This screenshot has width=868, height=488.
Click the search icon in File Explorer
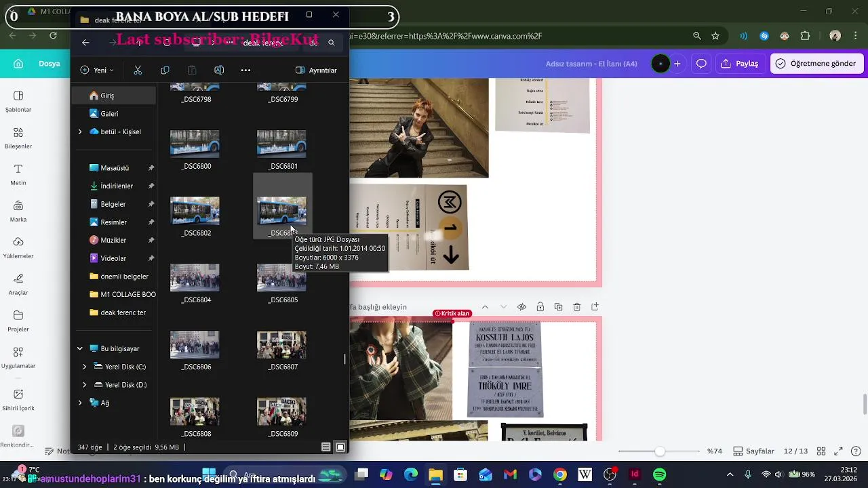tap(332, 42)
